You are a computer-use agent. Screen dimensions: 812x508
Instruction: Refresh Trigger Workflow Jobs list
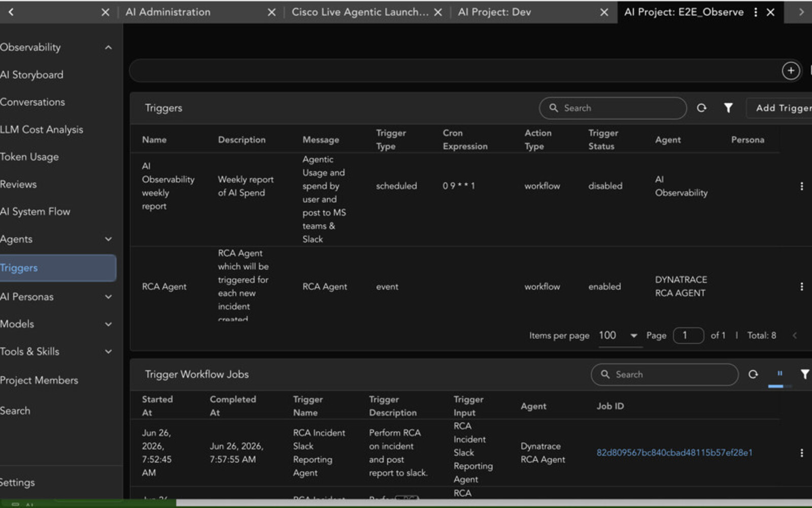pyautogui.click(x=753, y=374)
